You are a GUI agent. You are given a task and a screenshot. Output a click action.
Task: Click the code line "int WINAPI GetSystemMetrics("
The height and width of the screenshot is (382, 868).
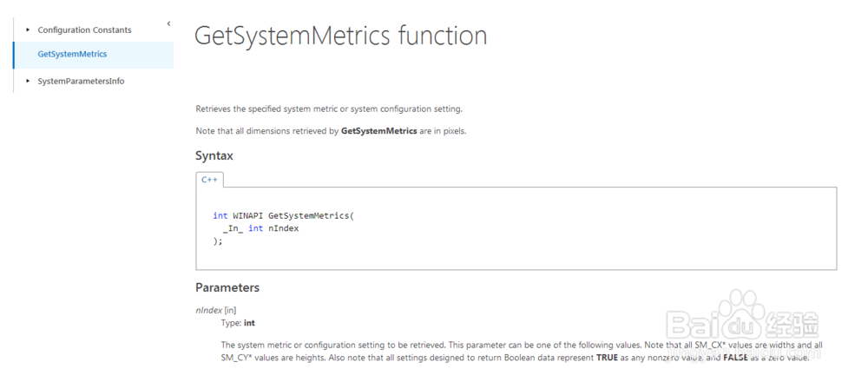284,215
